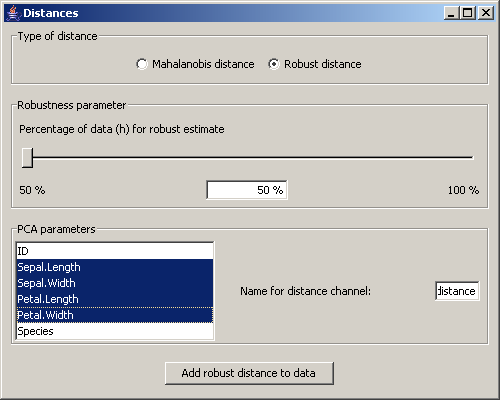Click the Mahalanobis distance label text
Viewport: 500px width, 400px height.
tap(203, 64)
